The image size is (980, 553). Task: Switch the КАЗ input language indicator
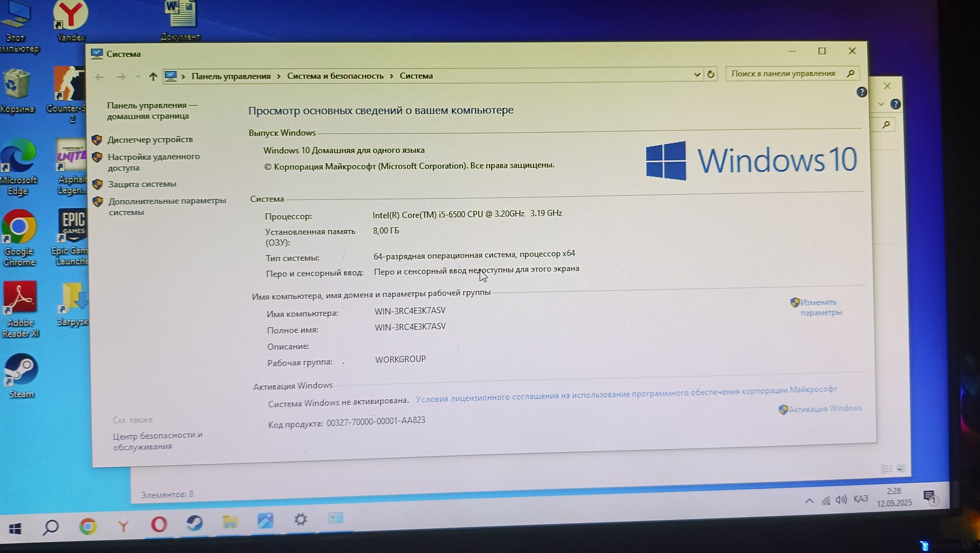pos(860,499)
